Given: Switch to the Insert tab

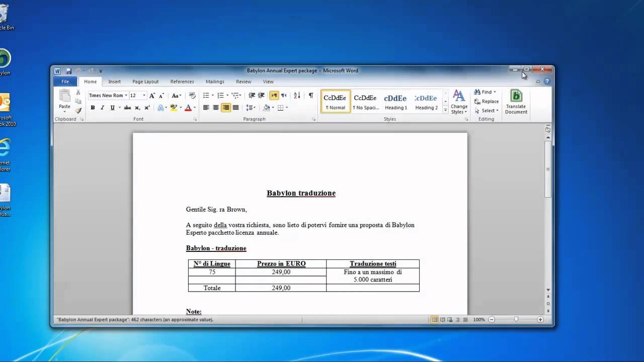Looking at the screenshot, I should point(114,81).
